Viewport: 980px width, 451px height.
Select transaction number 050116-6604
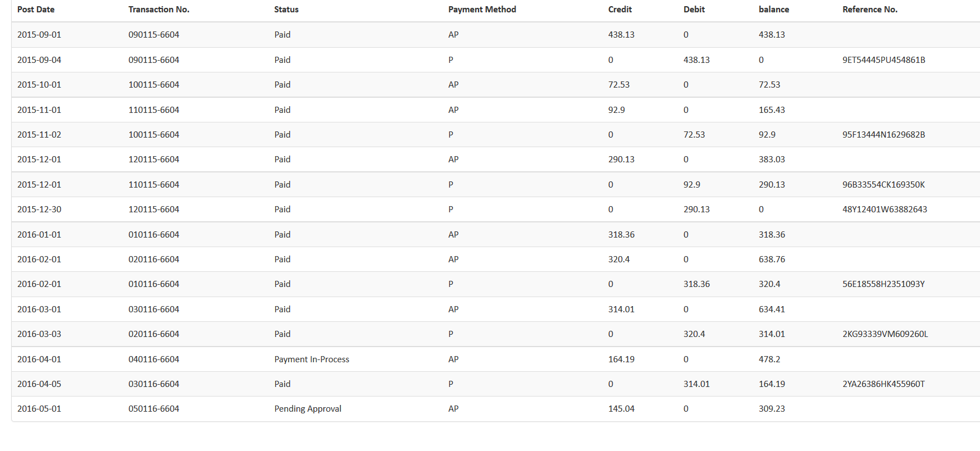point(154,409)
